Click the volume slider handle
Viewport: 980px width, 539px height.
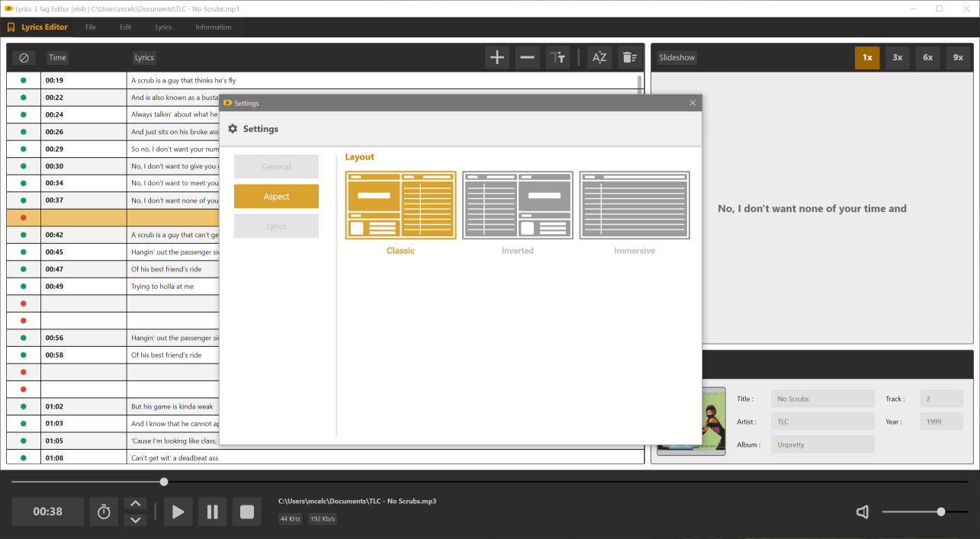click(941, 512)
